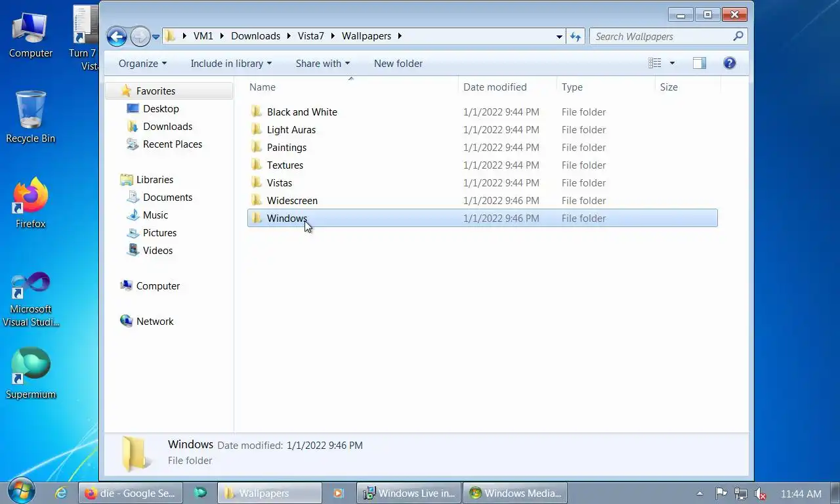Click the muted volume tray icon
Viewport: 840px width, 504px height.
760,493
